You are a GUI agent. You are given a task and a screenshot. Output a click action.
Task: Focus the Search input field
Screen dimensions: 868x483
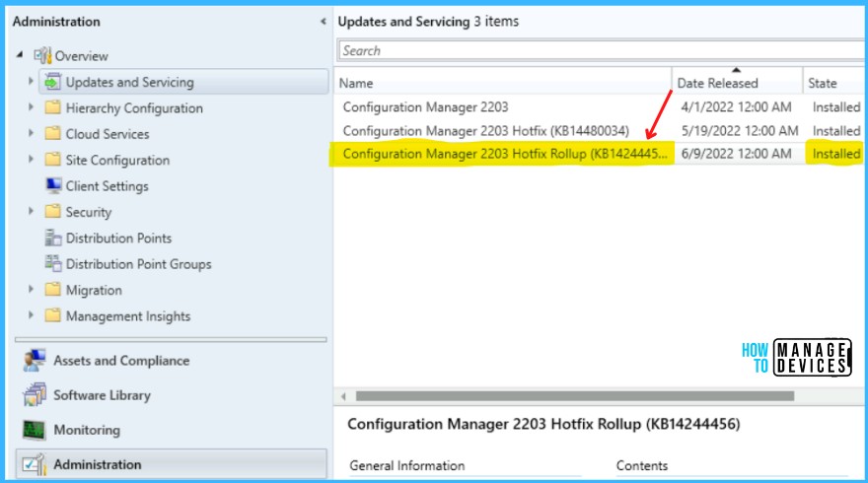(601, 51)
